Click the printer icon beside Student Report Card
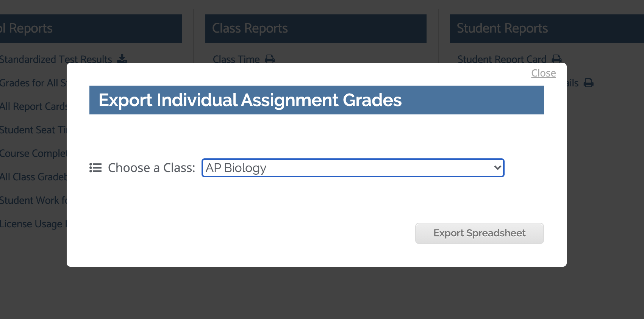The image size is (644, 319). (557, 59)
